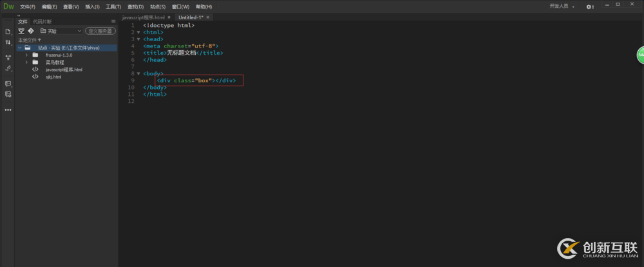Click the apply comment icon
This screenshot has width=644, height=267.
click(x=8, y=84)
